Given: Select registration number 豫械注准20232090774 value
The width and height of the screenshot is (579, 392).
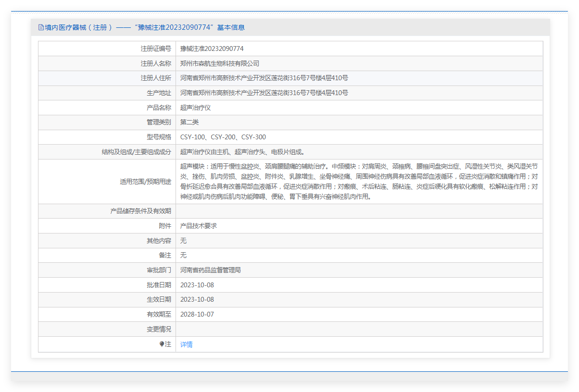Looking at the screenshot, I should (x=212, y=49).
